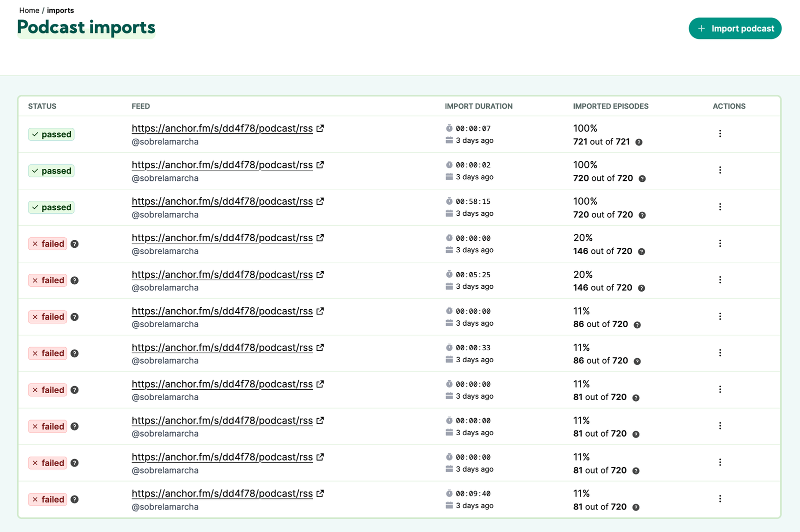Click the 100% value in the 00:00:02 row
Viewport: 800px width, 532px height.
pyautogui.click(x=585, y=165)
